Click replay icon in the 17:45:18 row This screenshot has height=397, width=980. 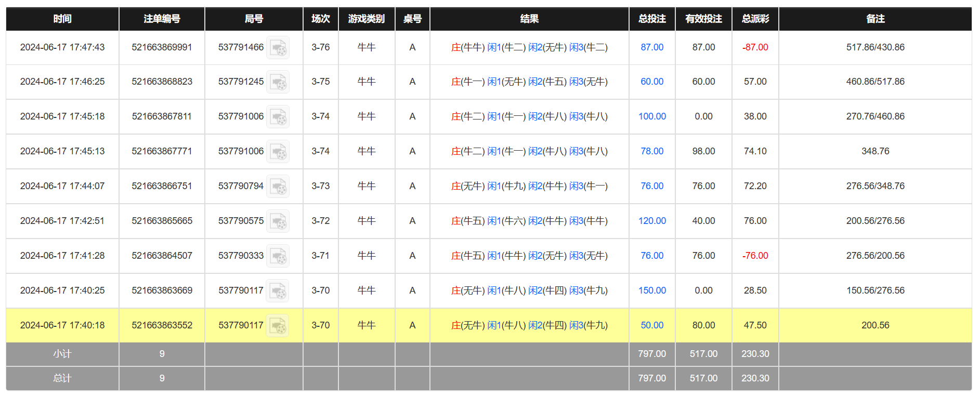coord(278,117)
